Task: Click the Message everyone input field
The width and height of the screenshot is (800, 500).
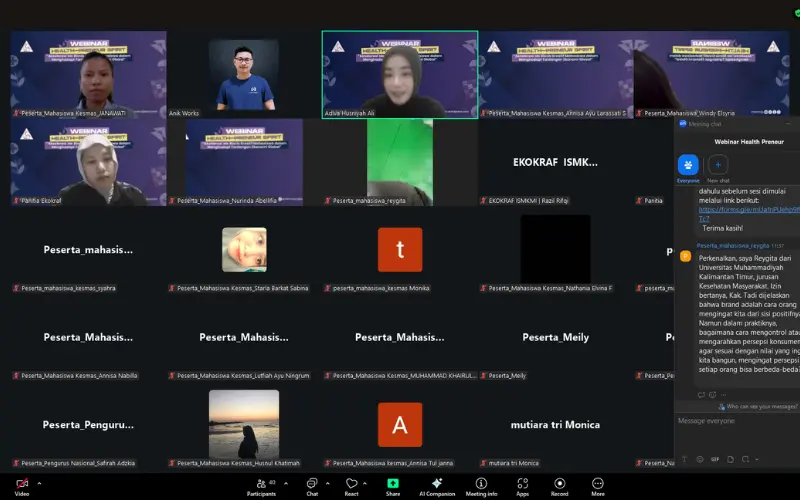Action: (735, 421)
